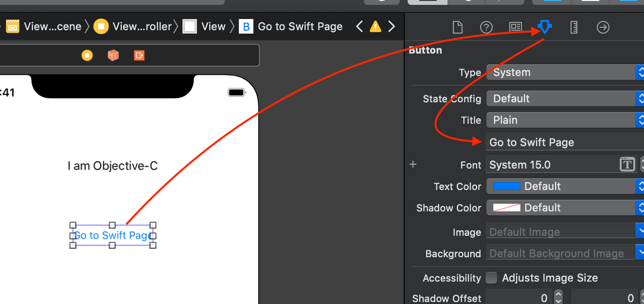This screenshot has width=644, height=304.
Task: Select the Attributes inspector icon
Action: pos(545,27)
